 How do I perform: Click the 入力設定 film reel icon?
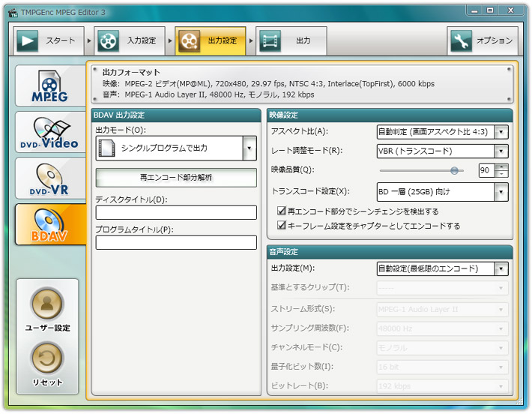[x=108, y=40]
